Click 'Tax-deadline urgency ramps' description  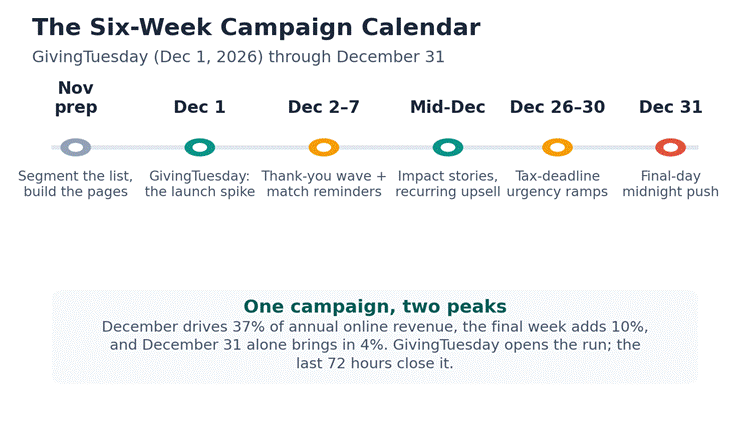pyautogui.click(x=557, y=184)
